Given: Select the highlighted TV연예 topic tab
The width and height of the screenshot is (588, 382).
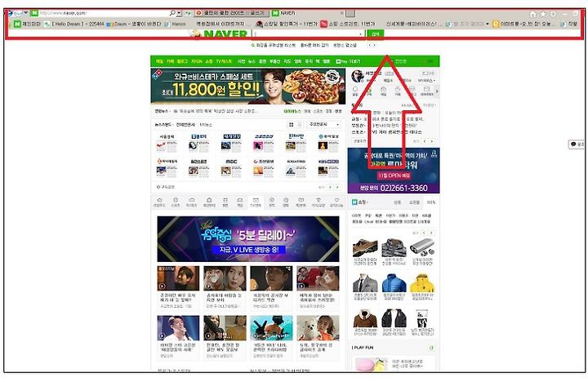Looking at the screenshot, I should [x=256, y=202].
